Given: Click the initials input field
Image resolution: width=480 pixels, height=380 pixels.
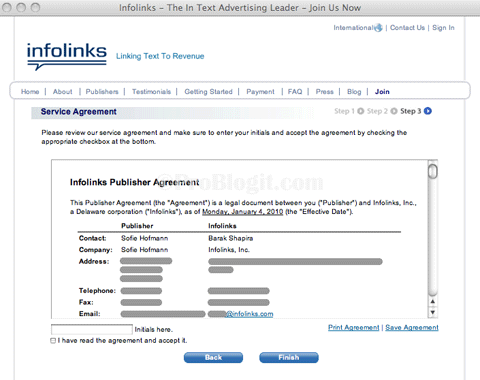Looking at the screenshot, I should click(92, 329).
